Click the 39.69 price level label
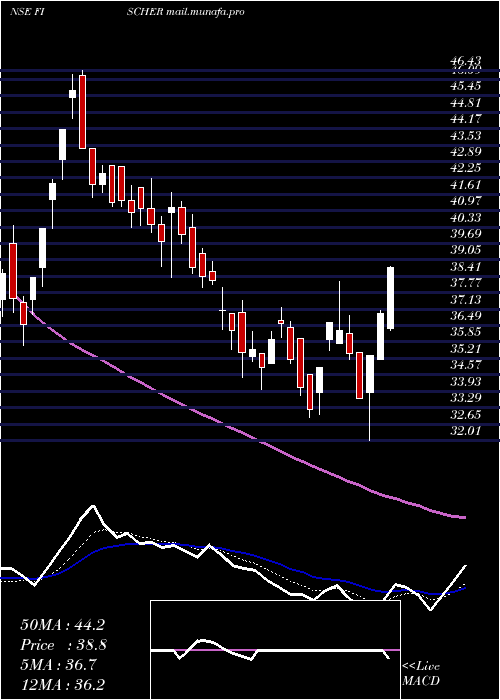Screen dimensions: 500x700 click(x=465, y=234)
